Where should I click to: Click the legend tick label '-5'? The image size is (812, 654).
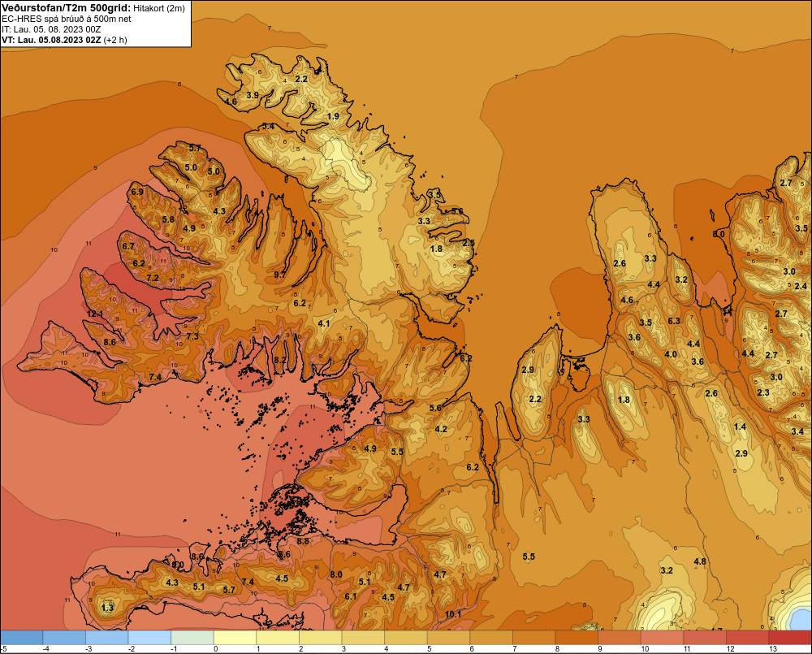[3, 649]
